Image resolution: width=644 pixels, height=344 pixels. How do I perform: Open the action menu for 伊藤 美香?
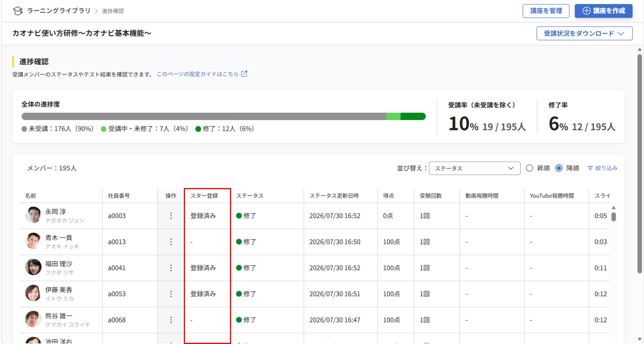[x=171, y=294]
